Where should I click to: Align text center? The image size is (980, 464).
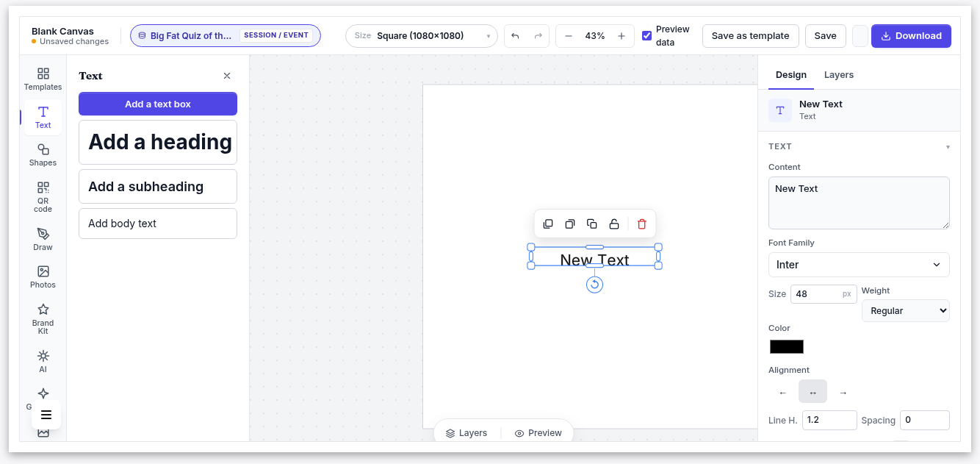(x=813, y=393)
